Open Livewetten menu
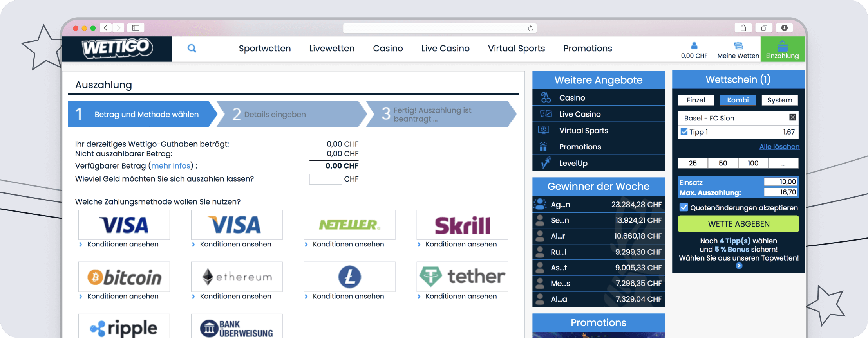The image size is (868, 338). coord(332,49)
